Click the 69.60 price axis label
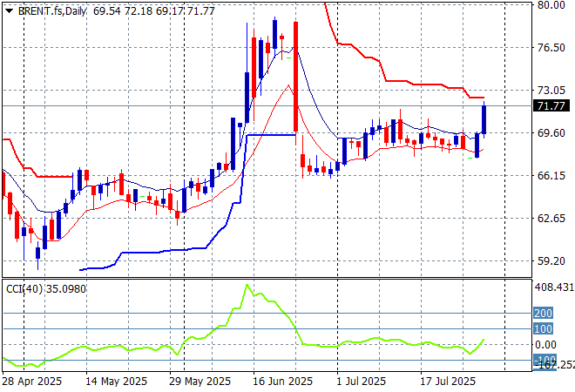 [x=551, y=132]
